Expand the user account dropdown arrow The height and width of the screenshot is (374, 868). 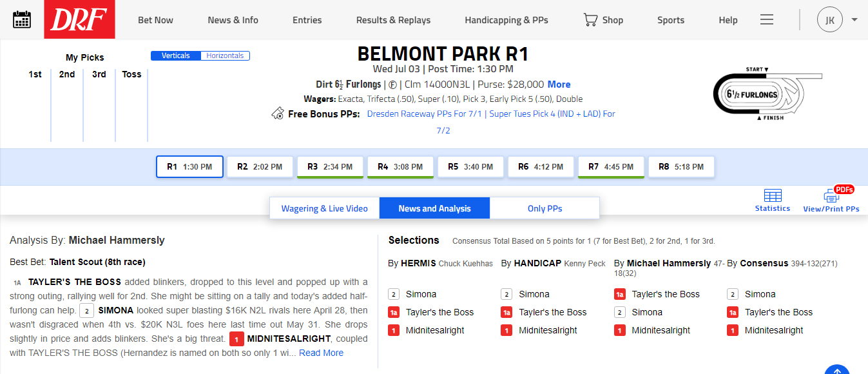coord(854,20)
